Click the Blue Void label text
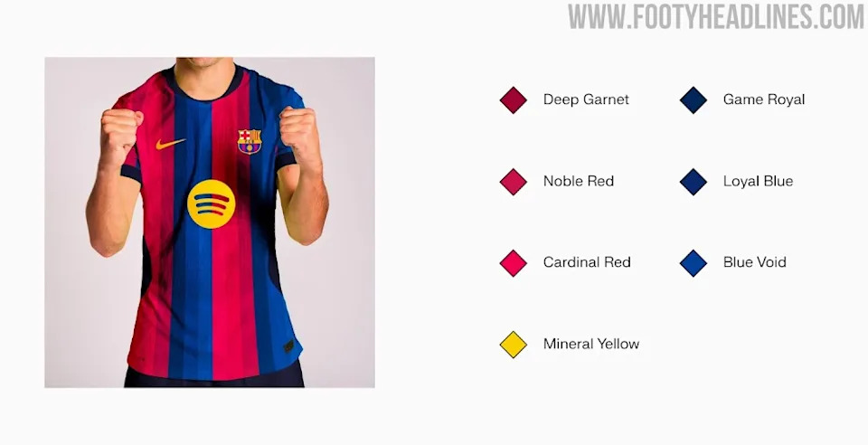The width and height of the screenshot is (868, 445). tap(754, 261)
